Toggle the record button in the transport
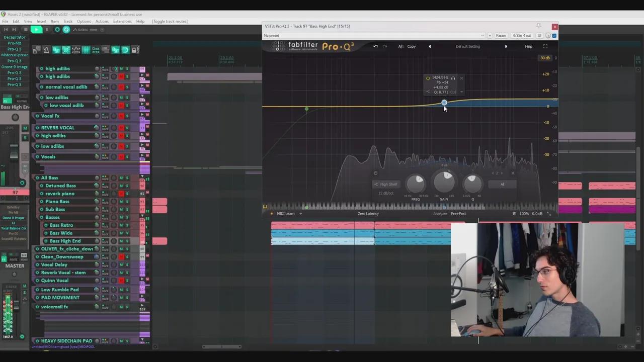644x362 pixels. (x=57, y=30)
